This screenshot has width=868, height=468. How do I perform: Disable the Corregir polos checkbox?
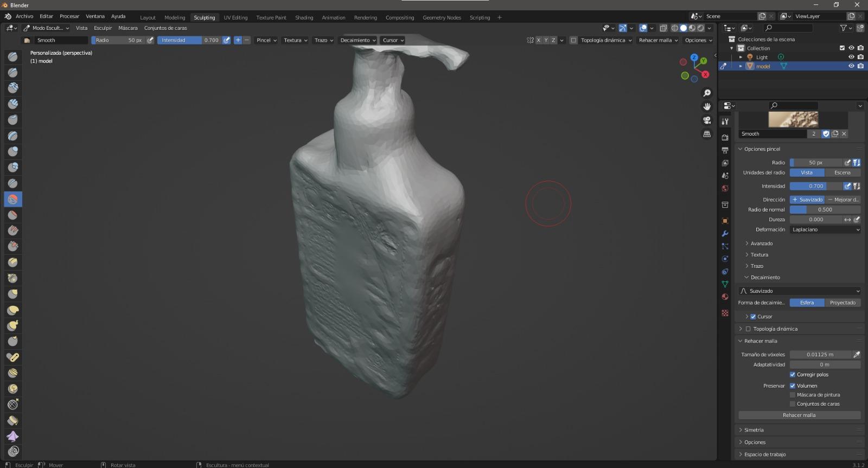coord(793,375)
